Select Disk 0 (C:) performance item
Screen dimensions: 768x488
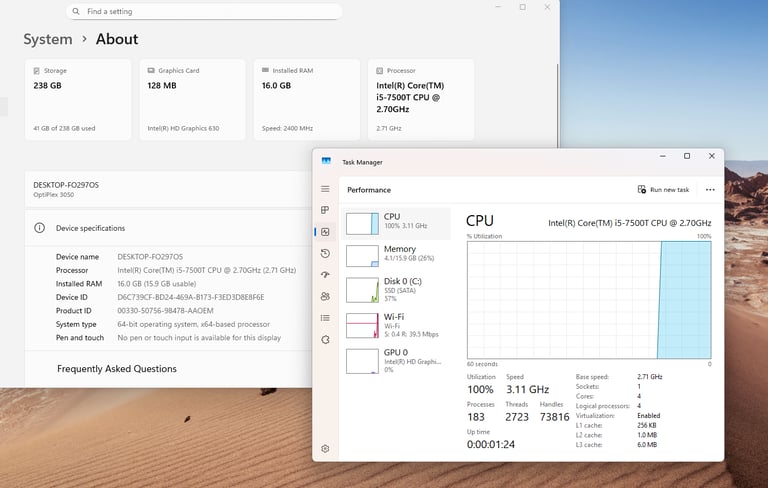point(396,290)
